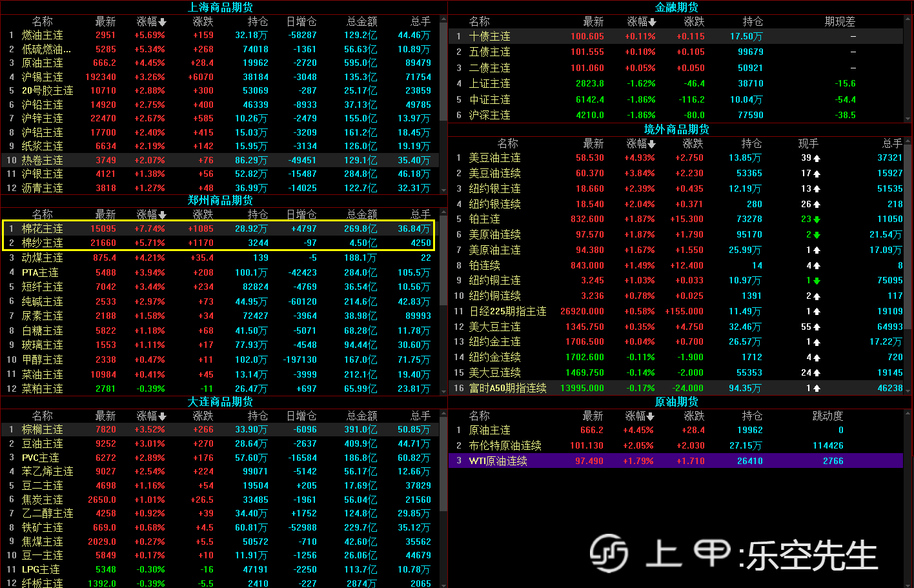Select the 十债主连 row
Screen dimensions: 914x588
[676, 36]
